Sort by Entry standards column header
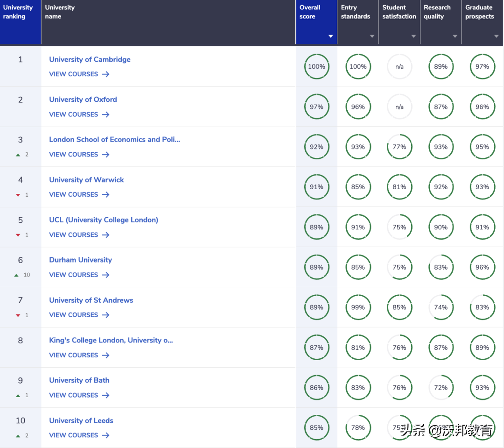Screen dimensions: 504x448 point(355,12)
